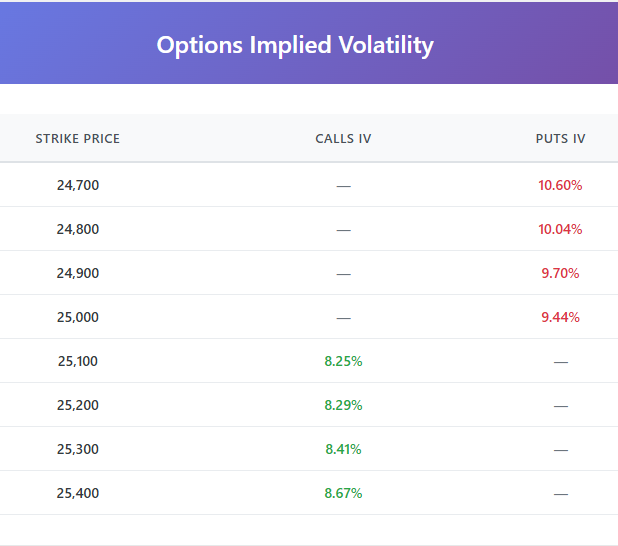Image resolution: width=618 pixels, height=546 pixels.
Task: Select the 10.04% puts IV value
Action: [x=560, y=229]
